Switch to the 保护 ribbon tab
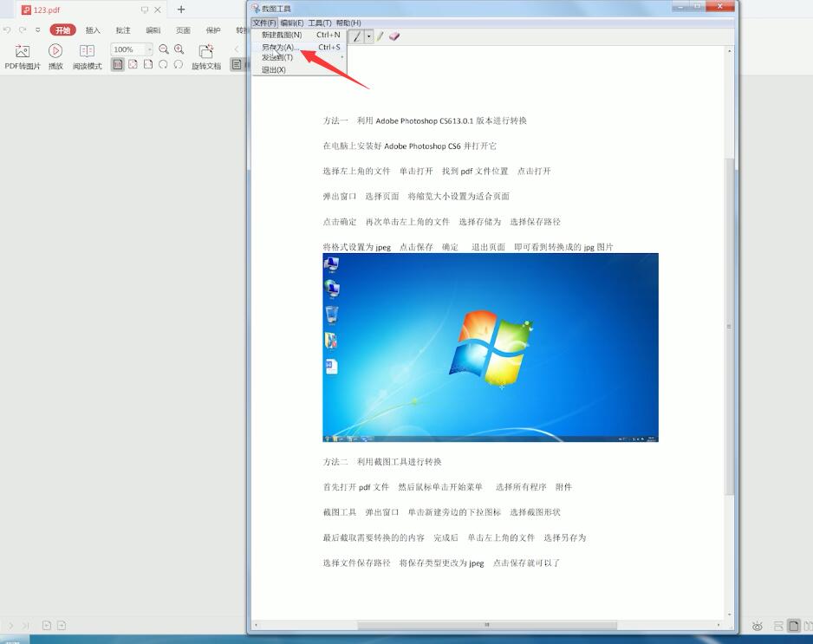Screen dimensions: 813x644 [x=213, y=30]
